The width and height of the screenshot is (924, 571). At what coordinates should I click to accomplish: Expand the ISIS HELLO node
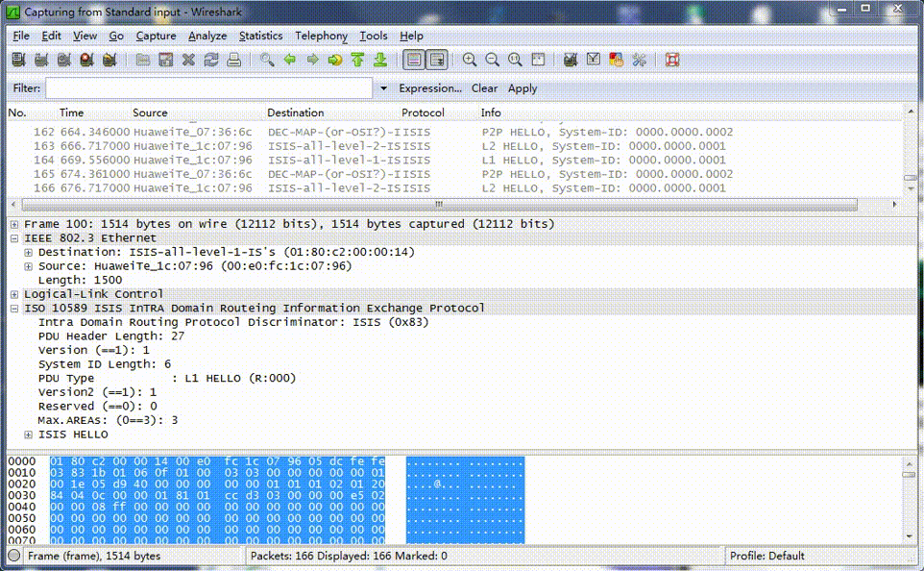(x=28, y=434)
